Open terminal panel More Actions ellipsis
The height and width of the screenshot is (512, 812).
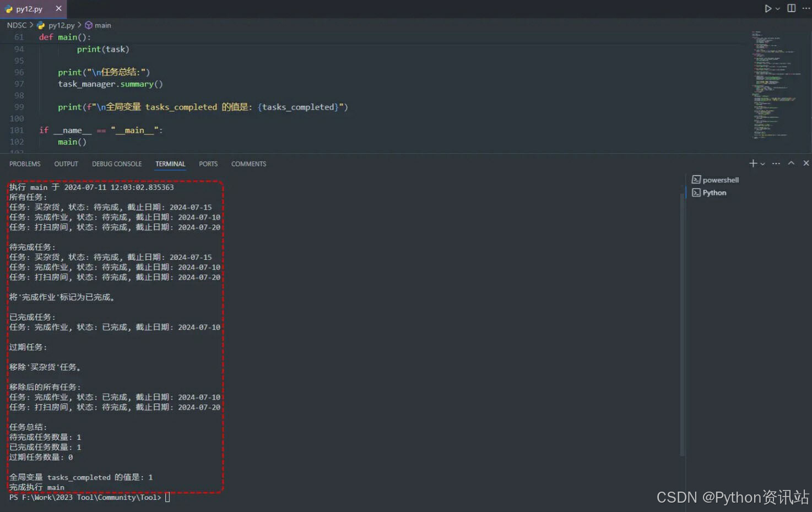pyautogui.click(x=776, y=164)
